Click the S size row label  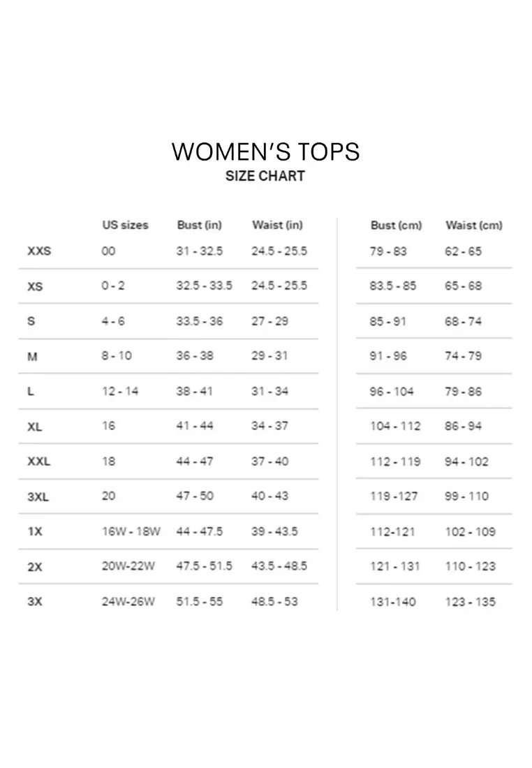(31, 321)
